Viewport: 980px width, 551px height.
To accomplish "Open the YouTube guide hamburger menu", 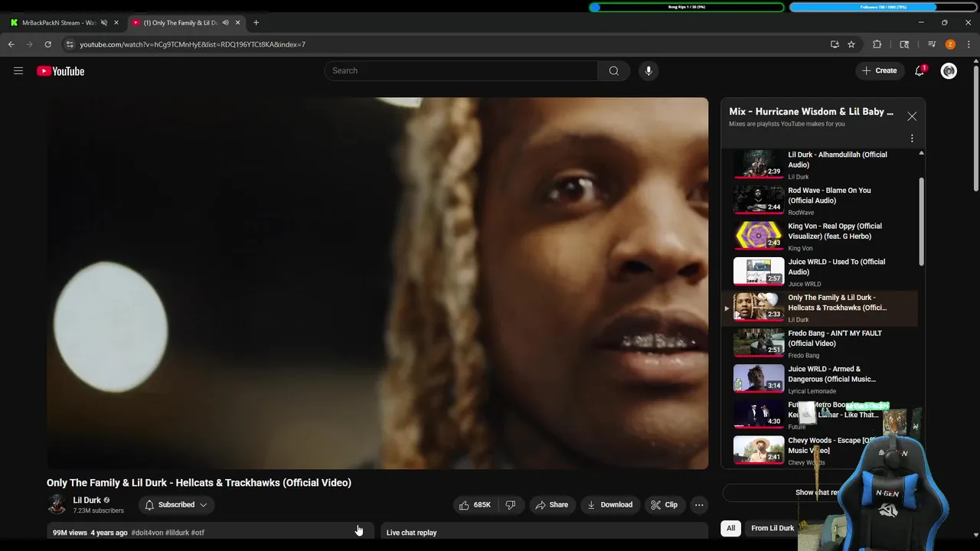I will tap(18, 71).
